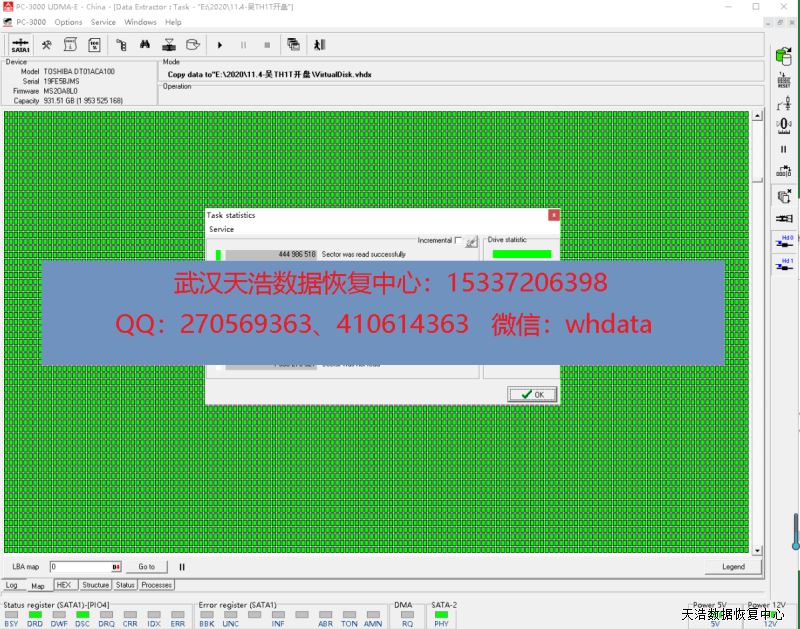Toggle the Hd 0 head button
Image resolution: width=800 pixels, height=629 pixels.
click(x=784, y=241)
